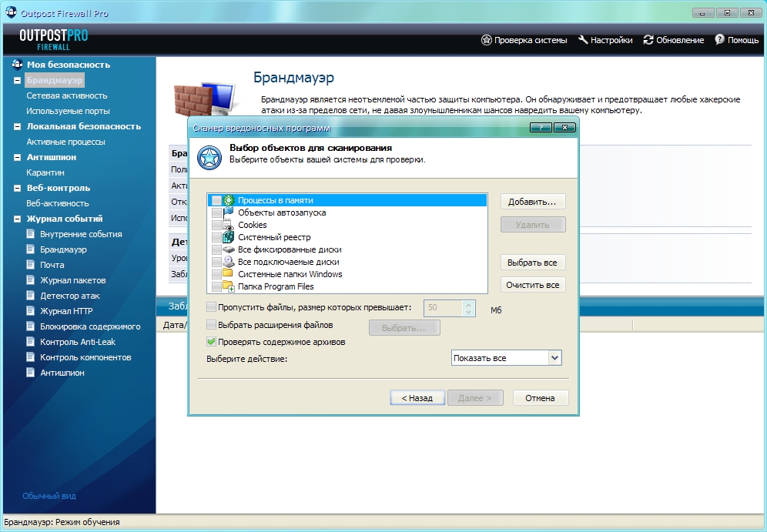Click the Объекты автозапуска flag icon
Image resolution: width=767 pixels, height=532 pixels.
tap(229, 212)
